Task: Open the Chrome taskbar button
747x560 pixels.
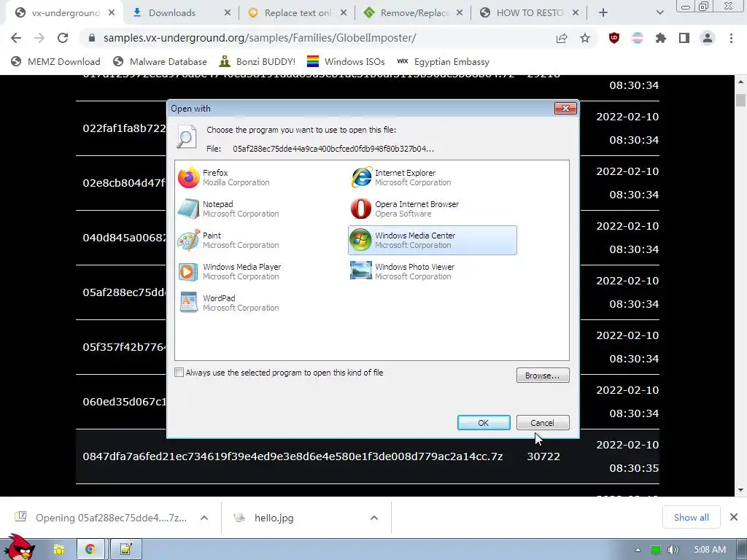Action: tap(90, 550)
